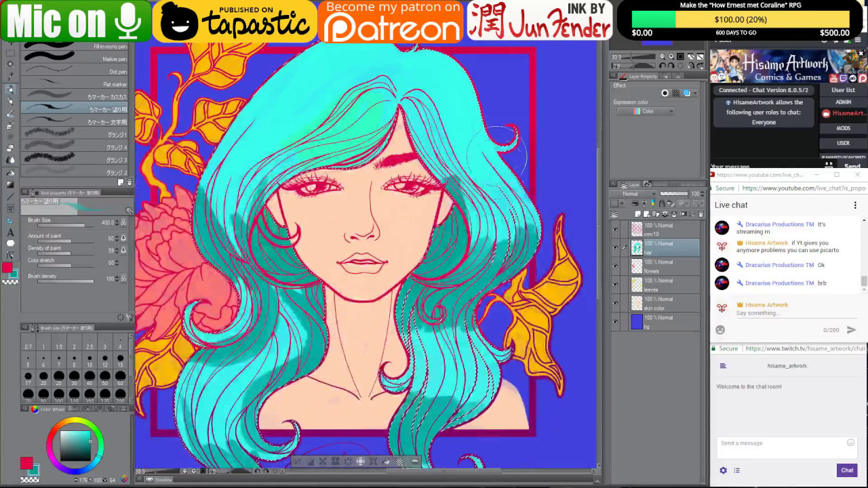Hide the cmc10 layer via eye icon

pos(615,229)
